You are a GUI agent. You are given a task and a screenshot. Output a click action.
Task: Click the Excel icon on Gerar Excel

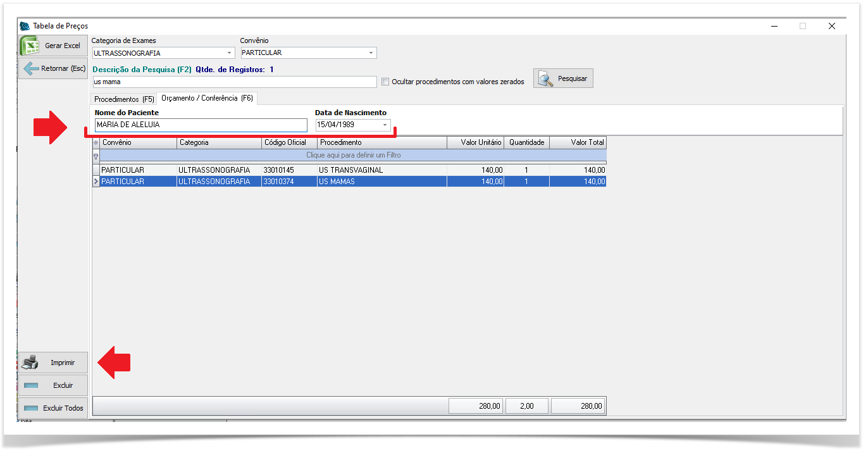pyautogui.click(x=30, y=46)
